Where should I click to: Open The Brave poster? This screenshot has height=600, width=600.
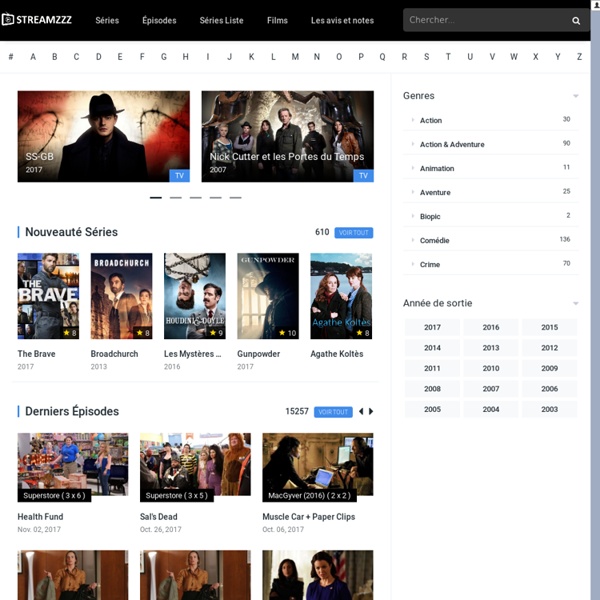[x=48, y=296]
